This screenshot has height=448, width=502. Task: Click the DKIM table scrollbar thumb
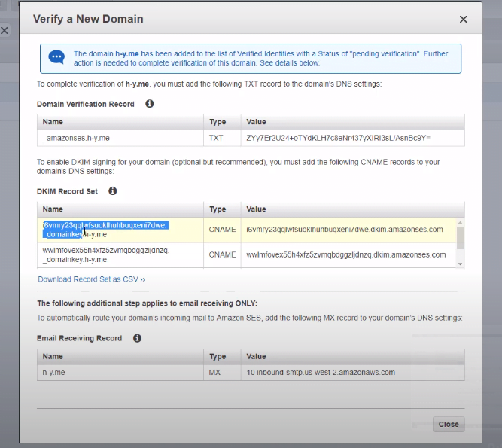(460, 235)
